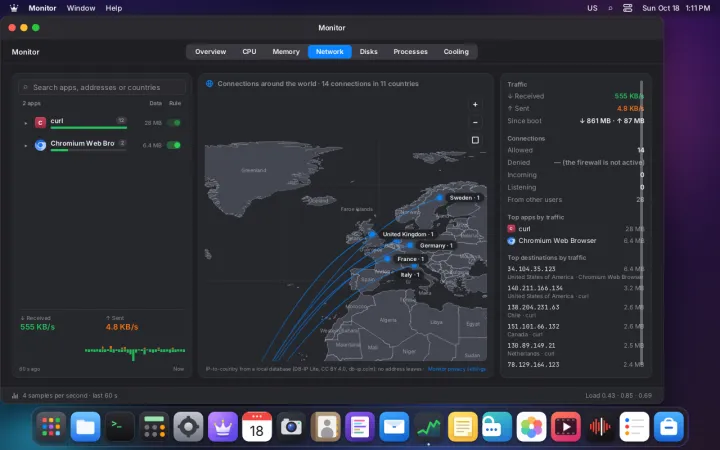Open Launchpad from the dock

(51, 427)
